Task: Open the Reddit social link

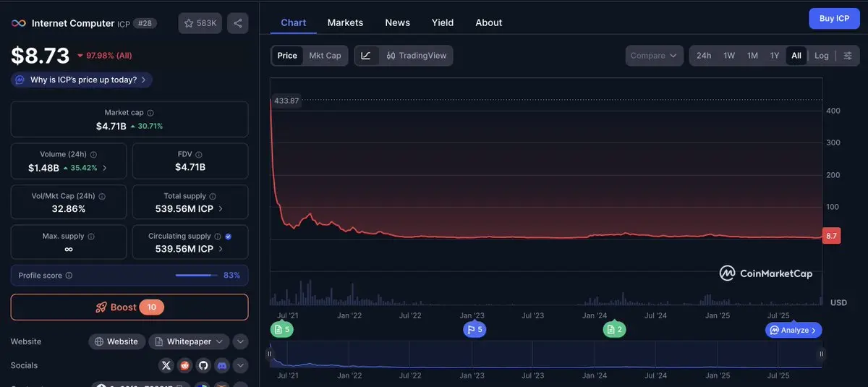Action: pos(185,365)
